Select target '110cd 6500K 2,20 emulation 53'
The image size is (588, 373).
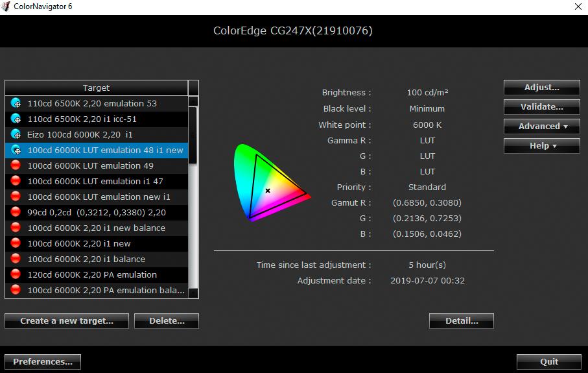pos(97,104)
